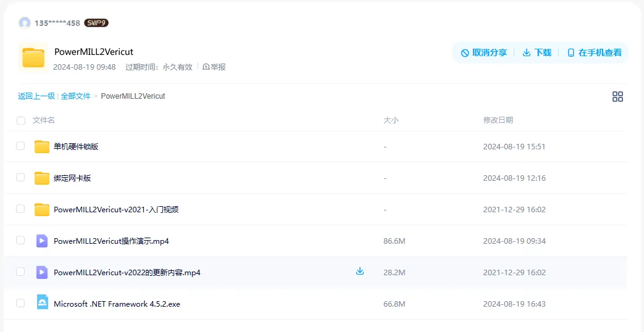
Task: Tick checkbox for PowerMILL2Vericut-v2022的更新内容.mp4
Action: (20, 272)
